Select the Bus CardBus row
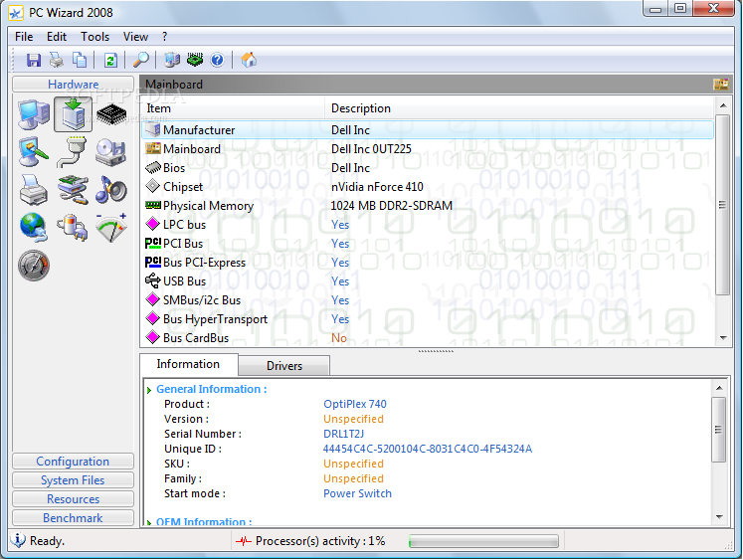 (x=428, y=338)
